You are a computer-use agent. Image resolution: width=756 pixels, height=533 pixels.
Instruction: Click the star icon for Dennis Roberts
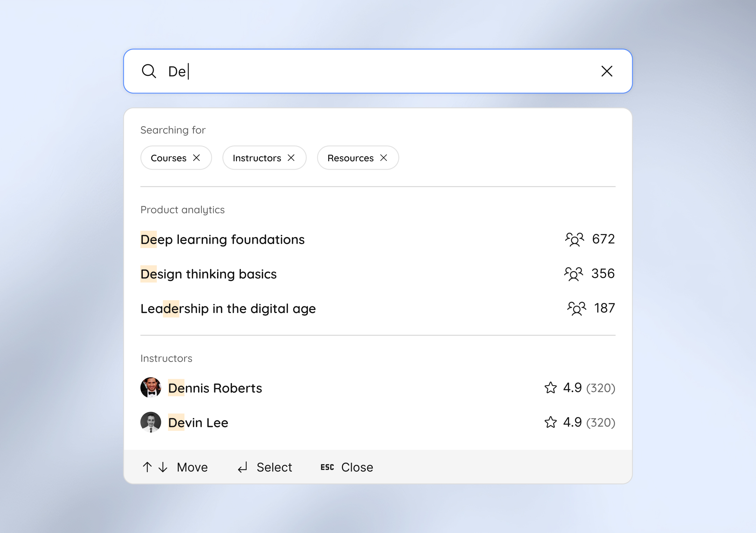551,388
